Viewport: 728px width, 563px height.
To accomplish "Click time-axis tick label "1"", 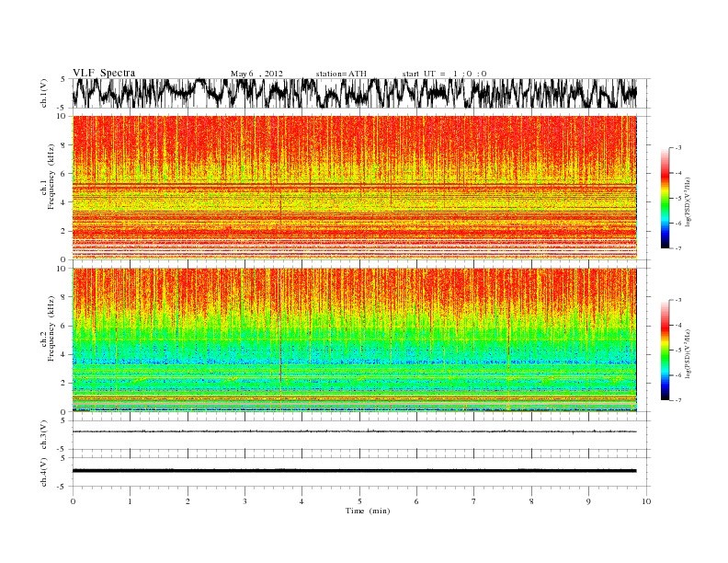I will click(x=130, y=501).
